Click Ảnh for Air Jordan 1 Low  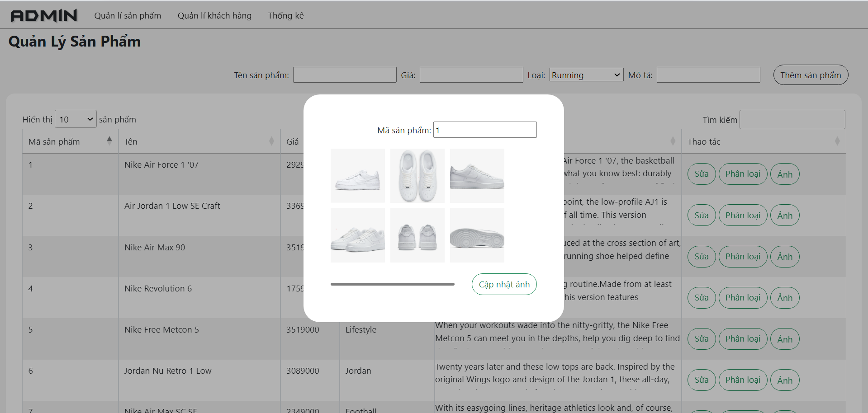[x=785, y=216]
